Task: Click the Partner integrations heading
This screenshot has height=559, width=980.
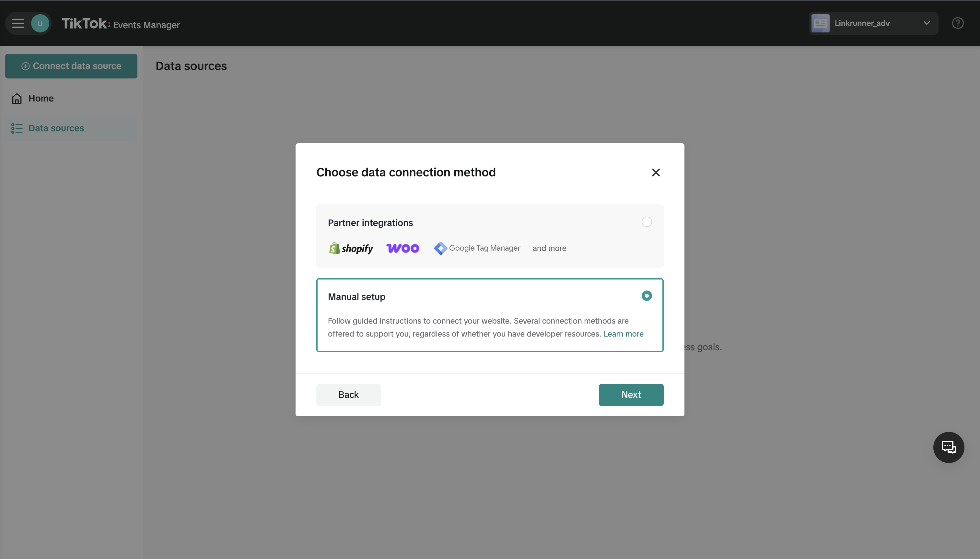Action: (370, 223)
